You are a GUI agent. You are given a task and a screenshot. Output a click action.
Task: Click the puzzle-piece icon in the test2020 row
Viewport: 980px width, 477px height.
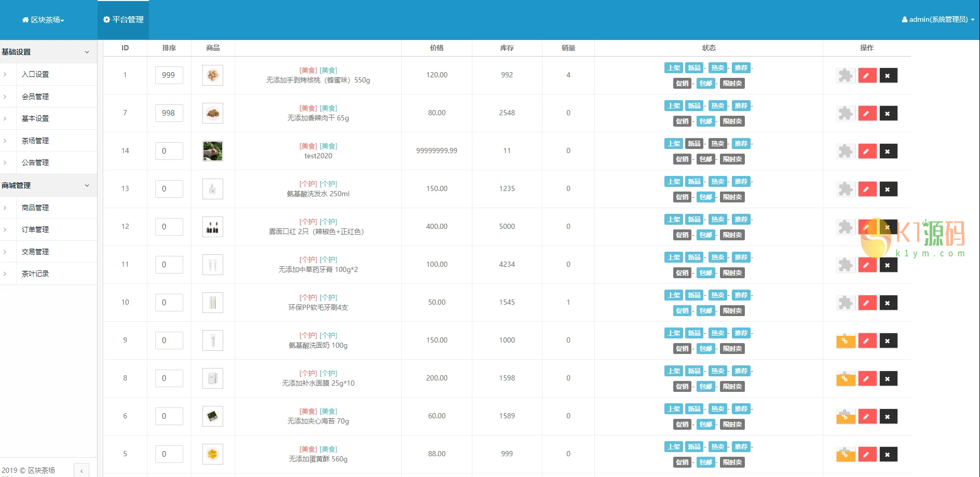[846, 151]
